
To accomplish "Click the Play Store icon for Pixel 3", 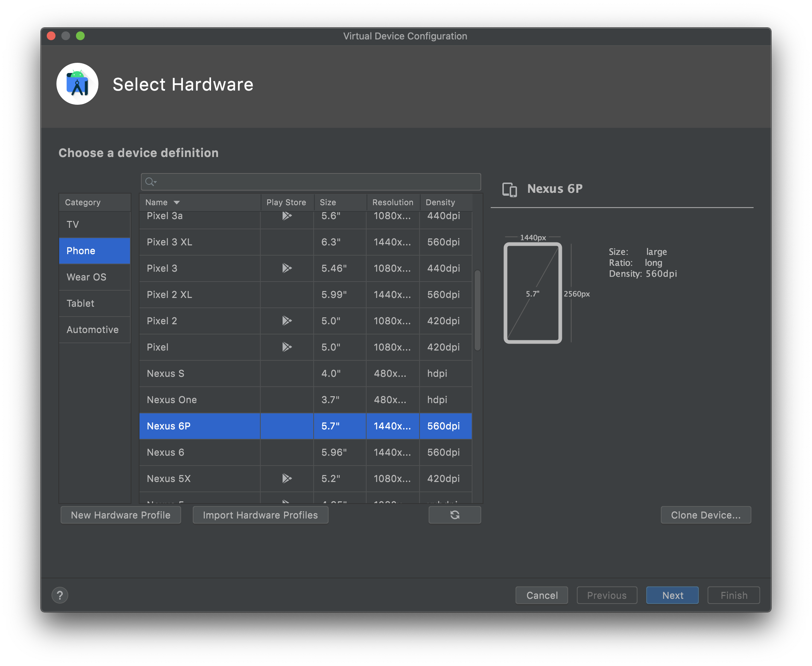I will (287, 268).
